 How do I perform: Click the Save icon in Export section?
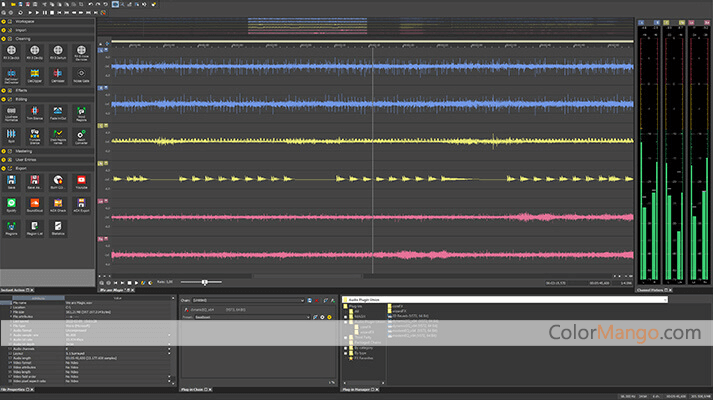click(12, 182)
